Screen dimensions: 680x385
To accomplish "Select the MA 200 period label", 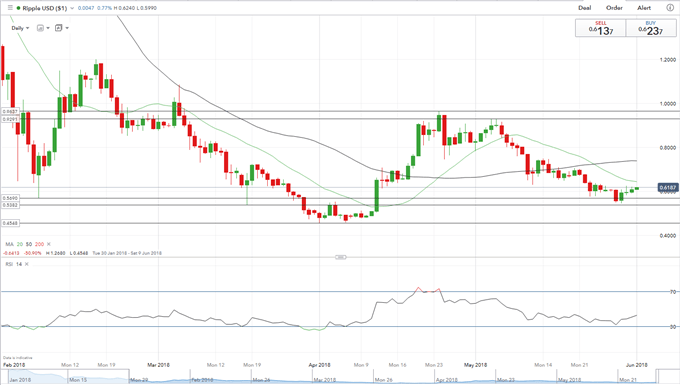I will [x=39, y=244].
